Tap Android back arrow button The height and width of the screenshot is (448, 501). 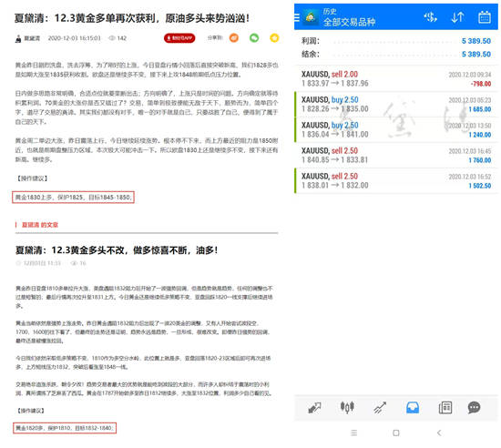click(x=439, y=433)
